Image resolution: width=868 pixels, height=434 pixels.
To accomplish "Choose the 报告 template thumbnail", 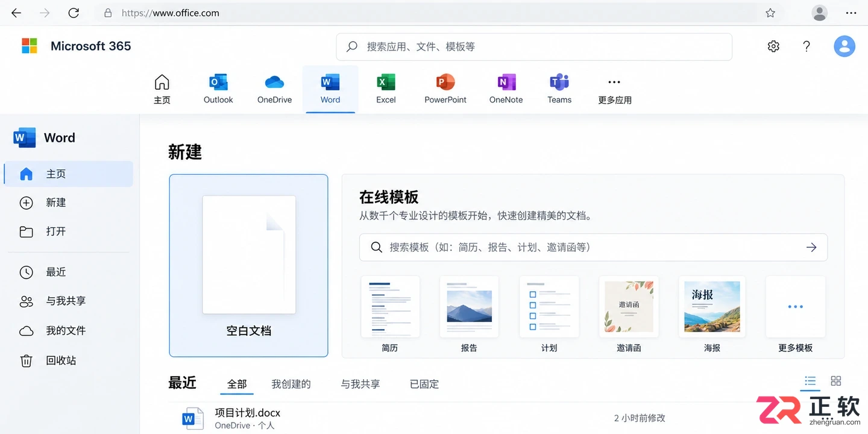I will tap(469, 306).
